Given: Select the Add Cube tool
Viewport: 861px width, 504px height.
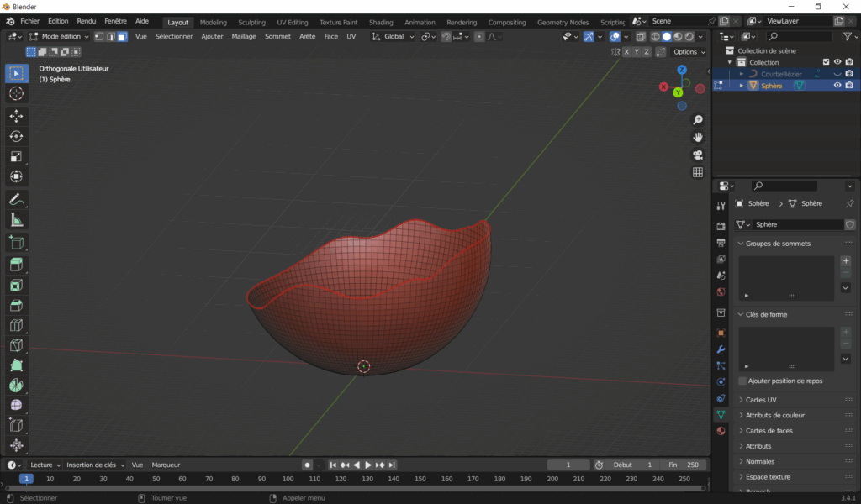Looking at the screenshot, I should coord(17,243).
